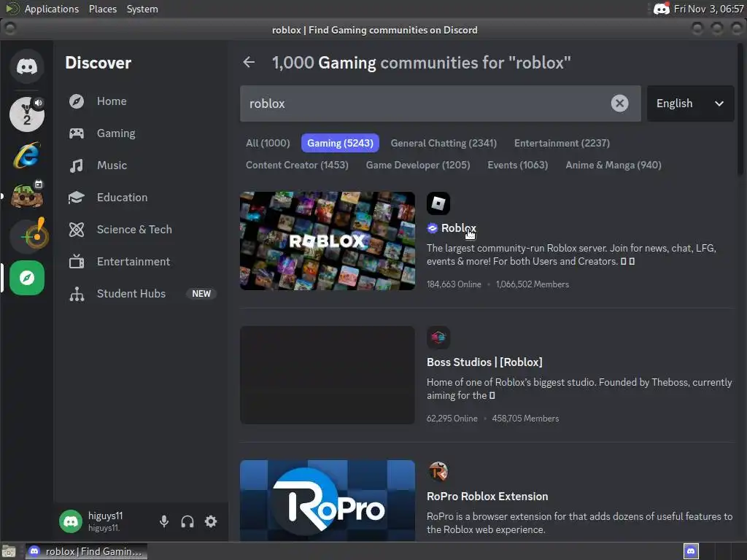747x560 pixels.
Task: Click the Boss Studios server avatar
Action: click(438, 338)
